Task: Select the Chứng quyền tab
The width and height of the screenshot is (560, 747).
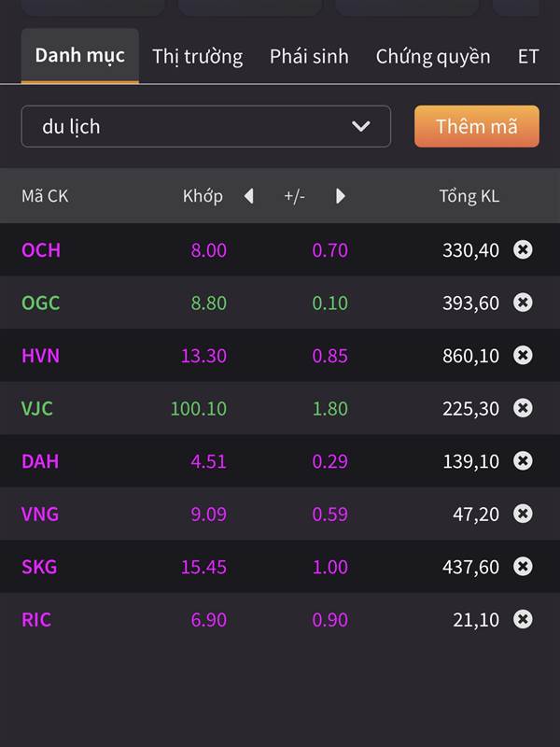Action: (x=433, y=56)
